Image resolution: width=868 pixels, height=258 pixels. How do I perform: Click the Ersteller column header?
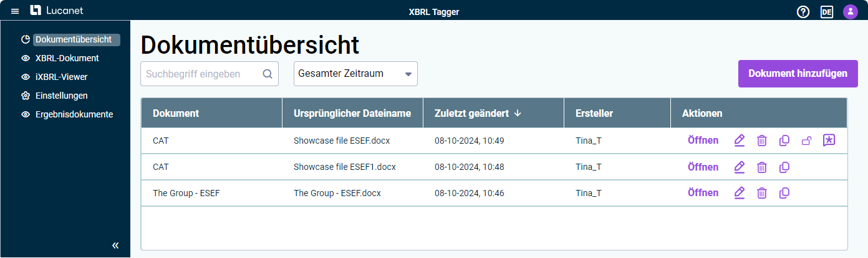point(617,113)
